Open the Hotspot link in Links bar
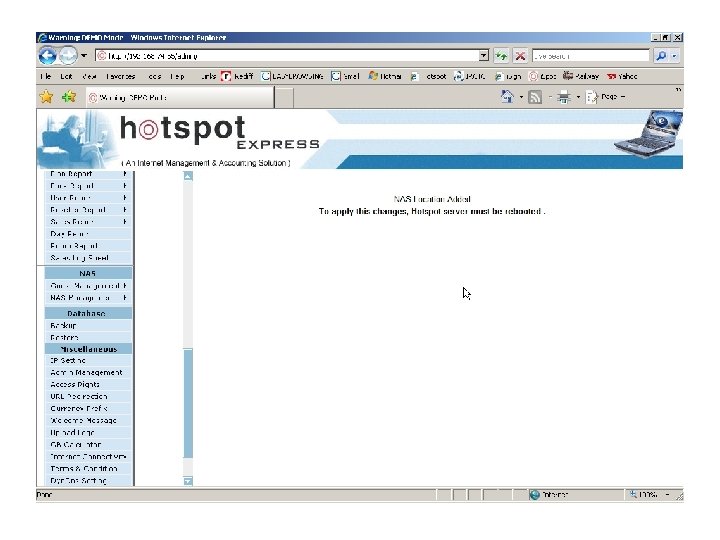 (428, 76)
